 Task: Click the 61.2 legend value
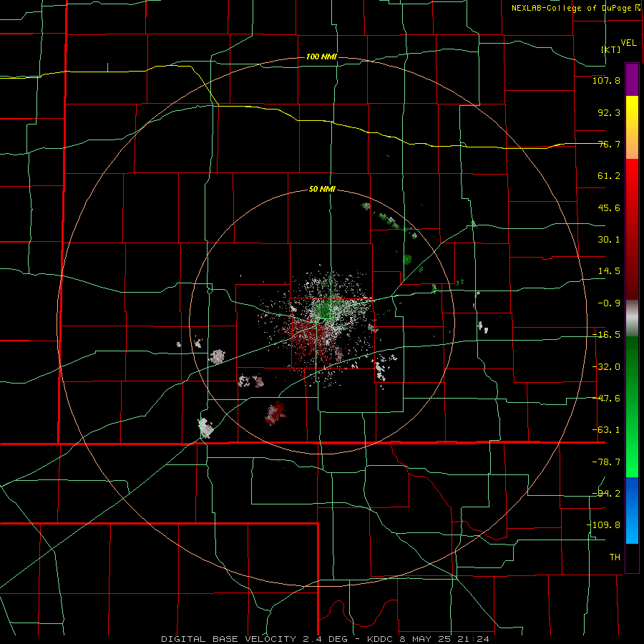609,176
